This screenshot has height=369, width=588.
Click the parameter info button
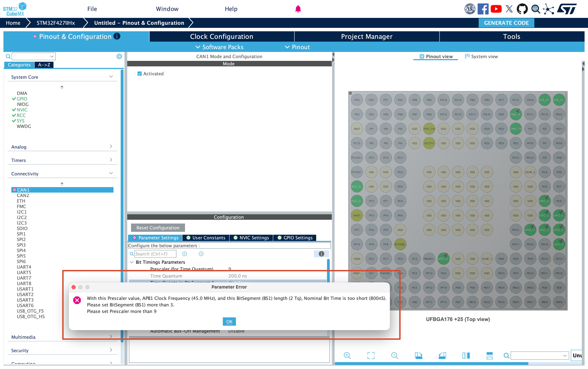pyautogui.click(x=321, y=254)
